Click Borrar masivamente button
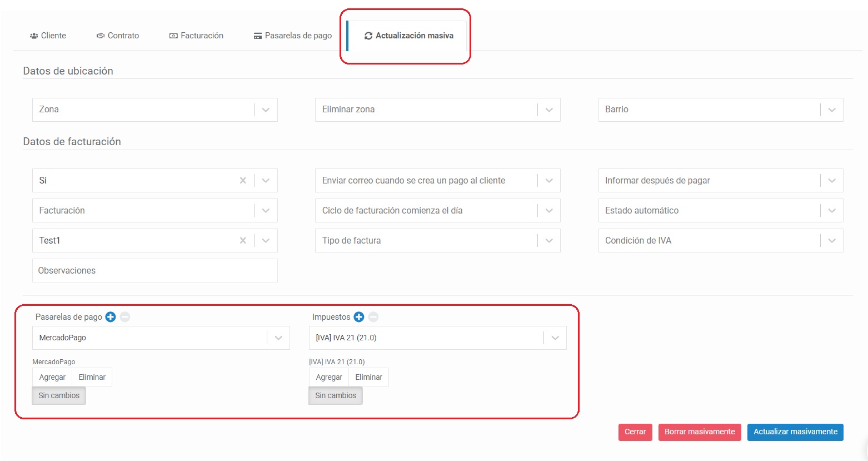 700,432
